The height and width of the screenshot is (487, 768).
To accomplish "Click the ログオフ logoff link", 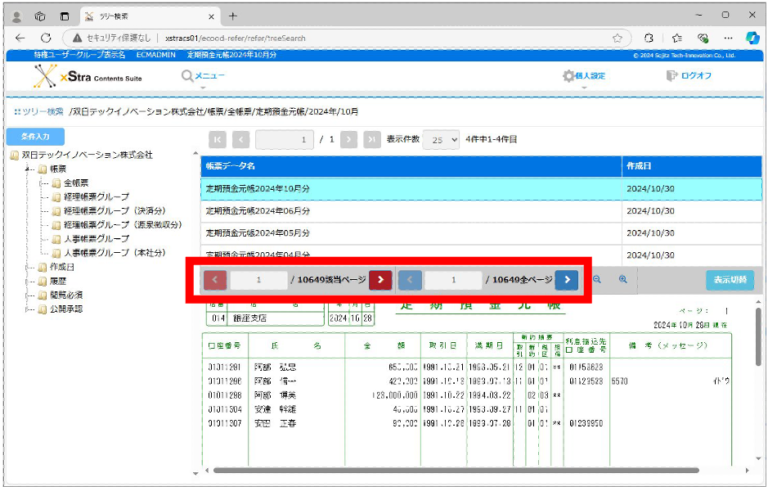I will click(x=688, y=76).
